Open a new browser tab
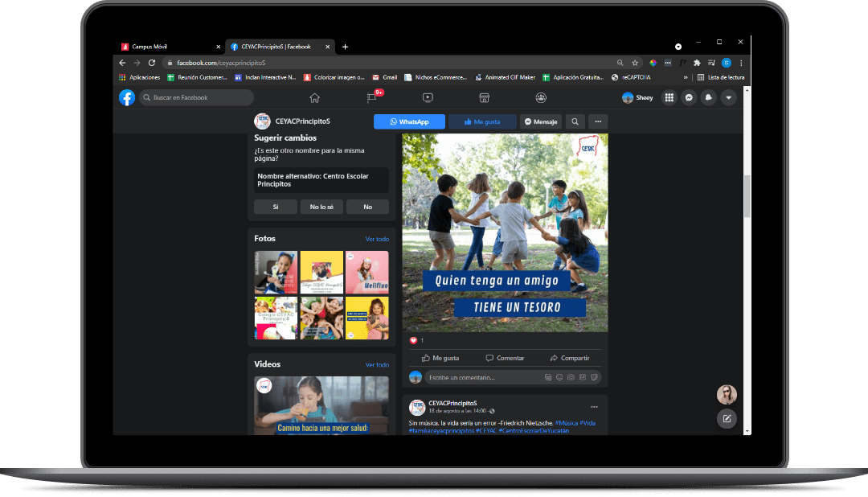This screenshot has height=497, width=868. tap(345, 47)
